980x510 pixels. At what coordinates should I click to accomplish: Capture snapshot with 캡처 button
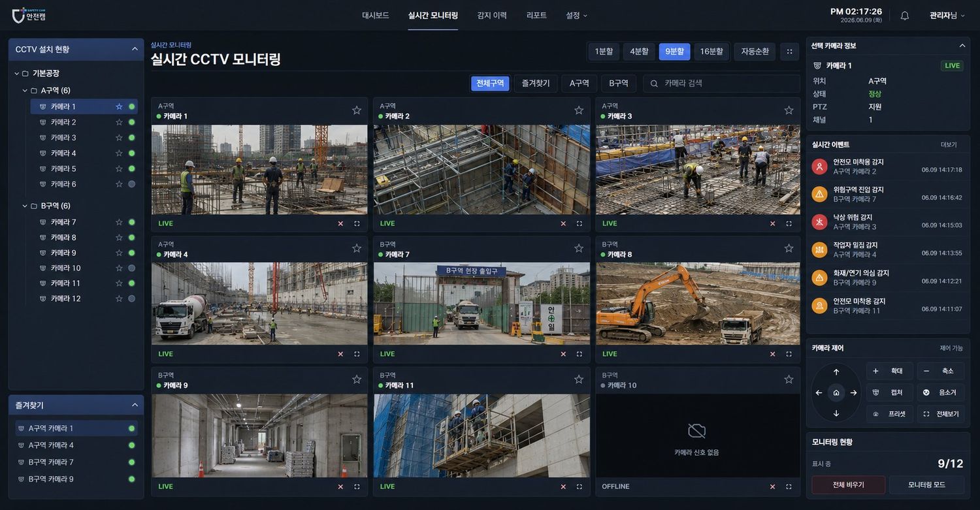tap(890, 392)
